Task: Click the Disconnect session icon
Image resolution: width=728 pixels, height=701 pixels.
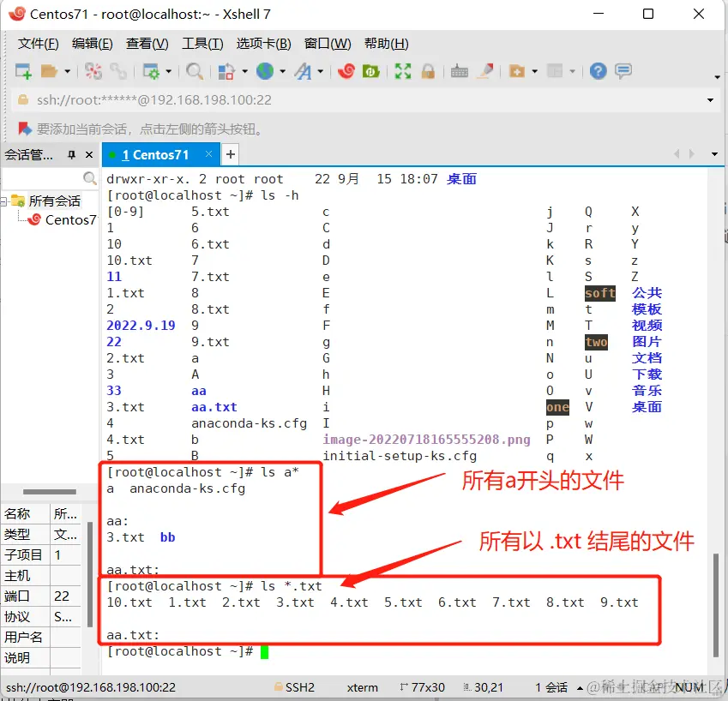Action: click(x=93, y=71)
